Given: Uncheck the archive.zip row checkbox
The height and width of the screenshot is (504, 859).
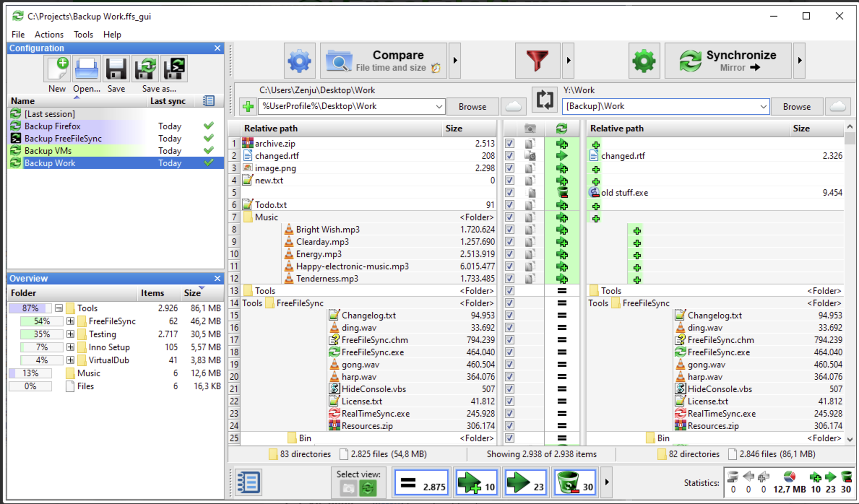Looking at the screenshot, I should pyautogui.click(x=509, y=144).
